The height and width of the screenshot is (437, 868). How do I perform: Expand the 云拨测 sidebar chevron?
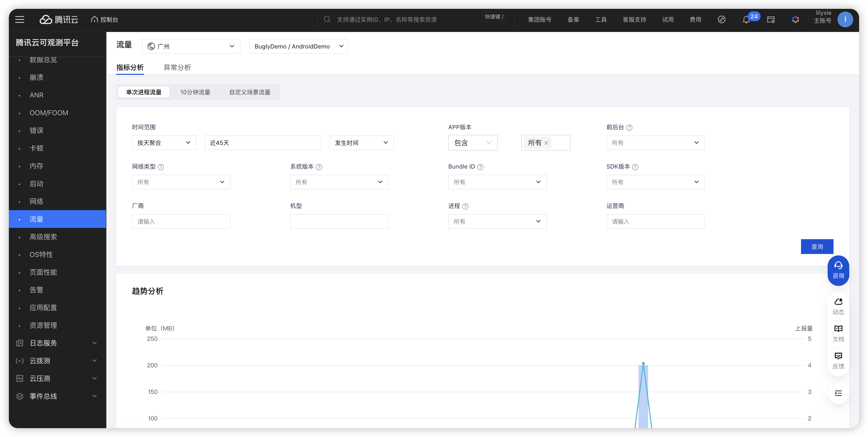(x=95, y=360)
